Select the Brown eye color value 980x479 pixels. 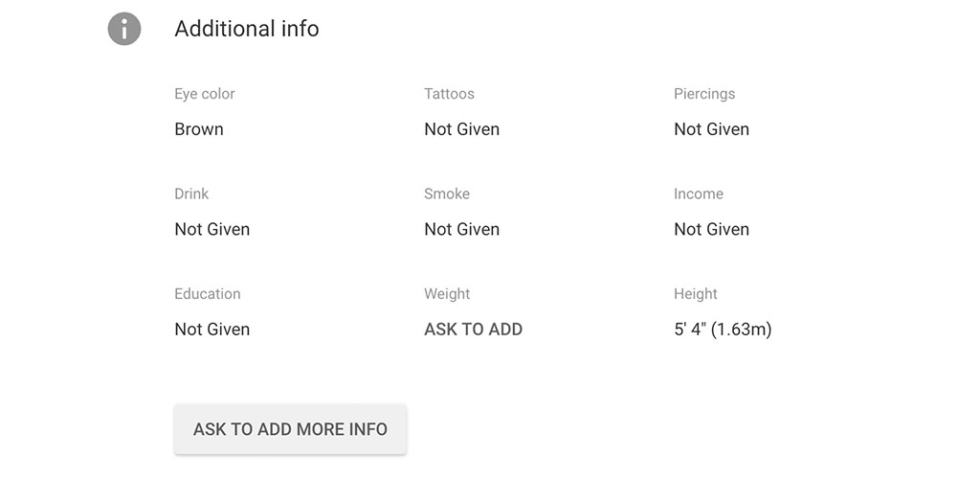click(199, 128)
